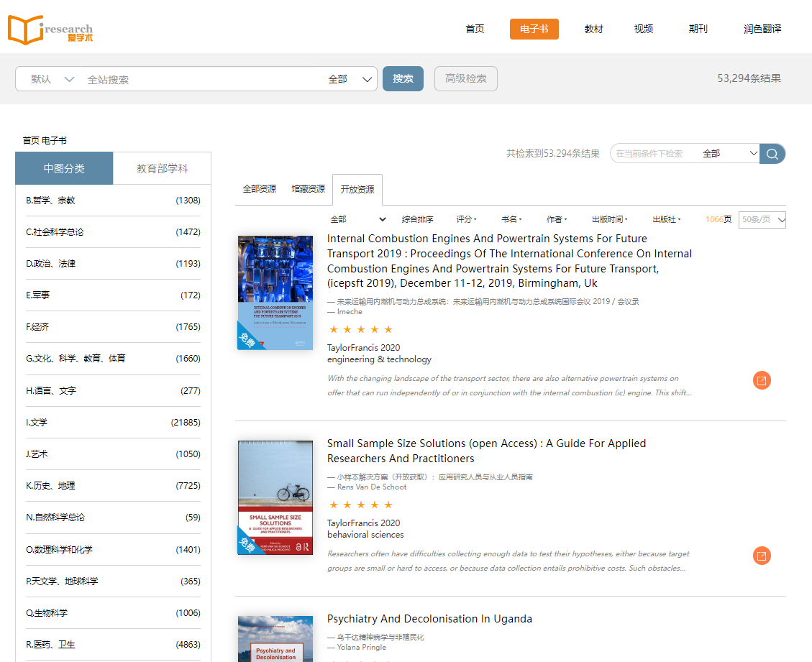812x662 pixels.
Task: Open the 全部 dropdown in top search bar
Action: tap(350, 79)
